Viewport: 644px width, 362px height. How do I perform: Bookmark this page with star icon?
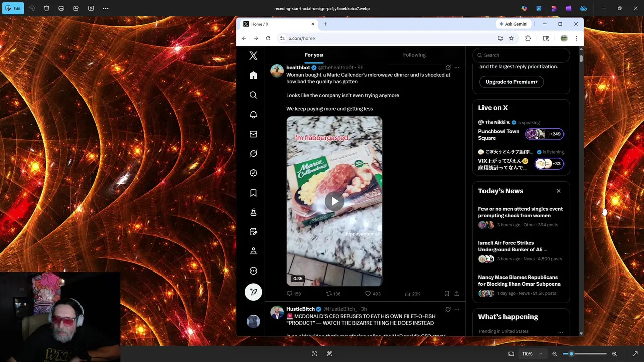click(x=511, y=38)
